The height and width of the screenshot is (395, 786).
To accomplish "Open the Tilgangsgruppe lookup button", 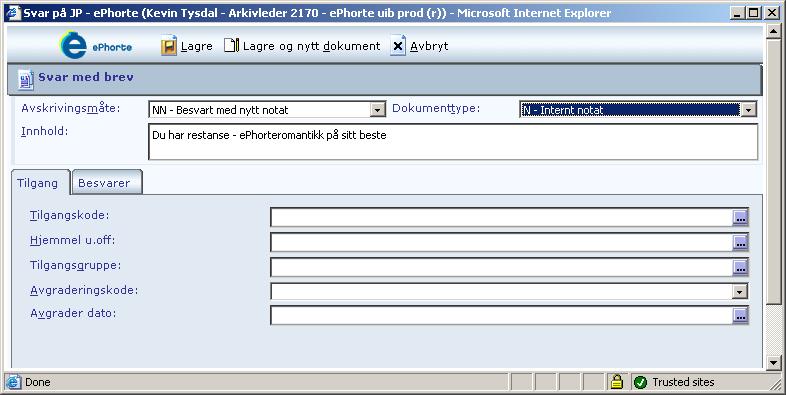I will (x=740, y=267).
